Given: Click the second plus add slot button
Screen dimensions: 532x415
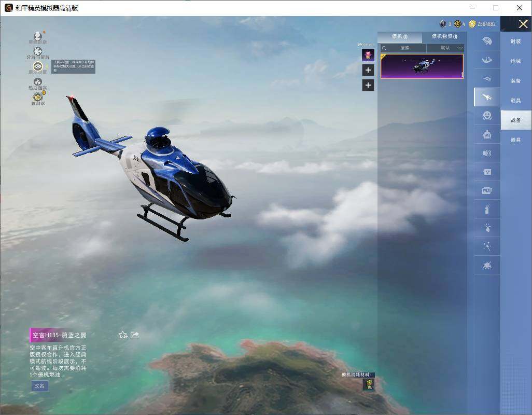Looking at the screenshot, I should pos(368,85).
